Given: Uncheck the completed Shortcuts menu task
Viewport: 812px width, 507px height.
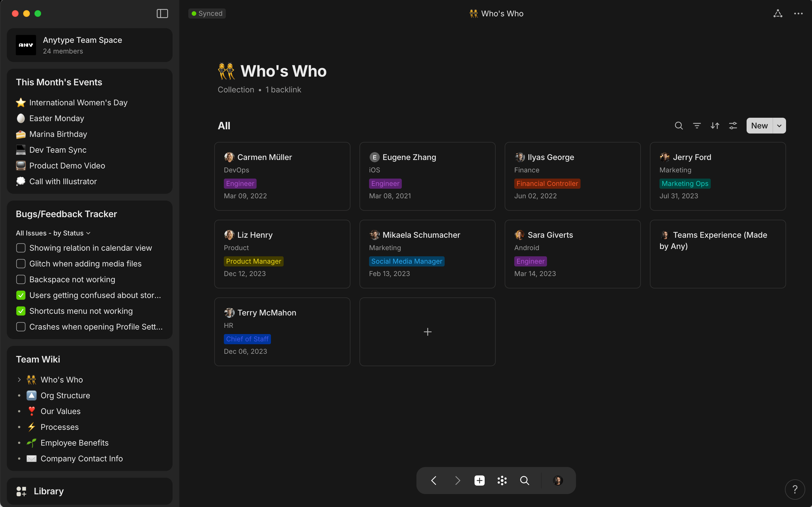Looking at the screenshot, I should pyautogui.click(x=21, y=311).
